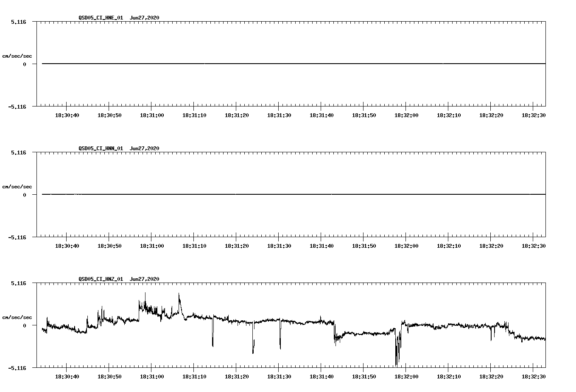Click the 18:30:40 time label under HNZ chart

67,377
